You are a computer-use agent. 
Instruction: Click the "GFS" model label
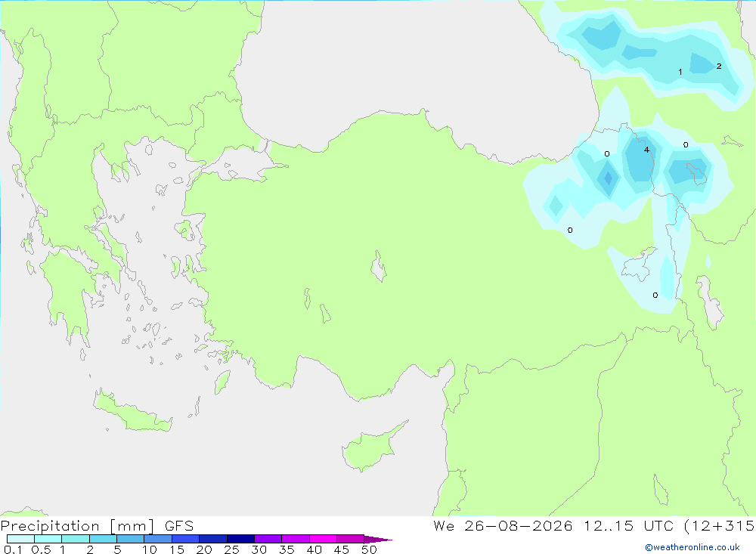pyautogui.click(x=179, y=526)
